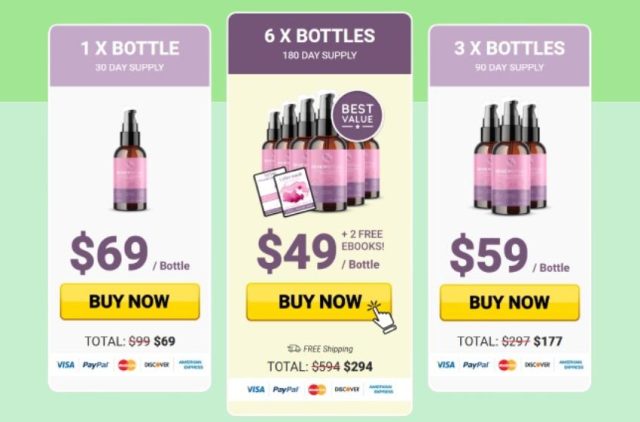This screenshot has height=422, width=640.
Task: Click BUY NOW for the 3 bottles package
Action: pos(509,302)
